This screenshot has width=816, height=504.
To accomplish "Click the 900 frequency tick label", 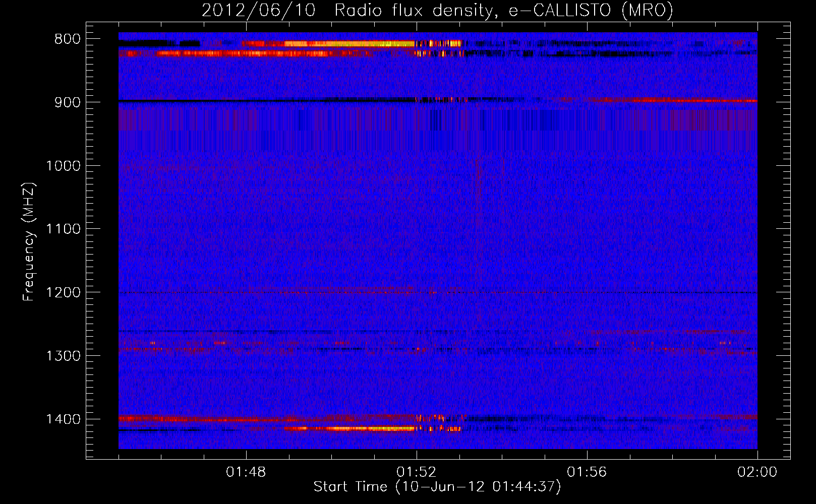I will [68, 102].
